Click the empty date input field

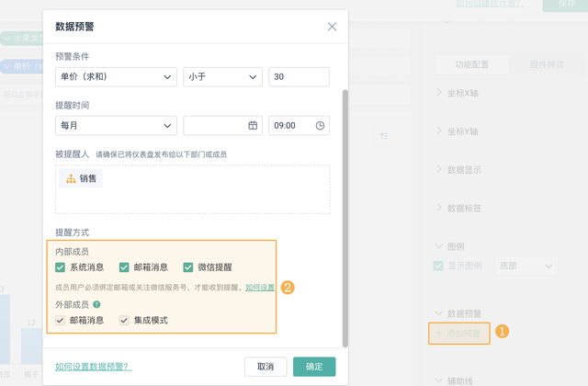[x=222, y=126]
